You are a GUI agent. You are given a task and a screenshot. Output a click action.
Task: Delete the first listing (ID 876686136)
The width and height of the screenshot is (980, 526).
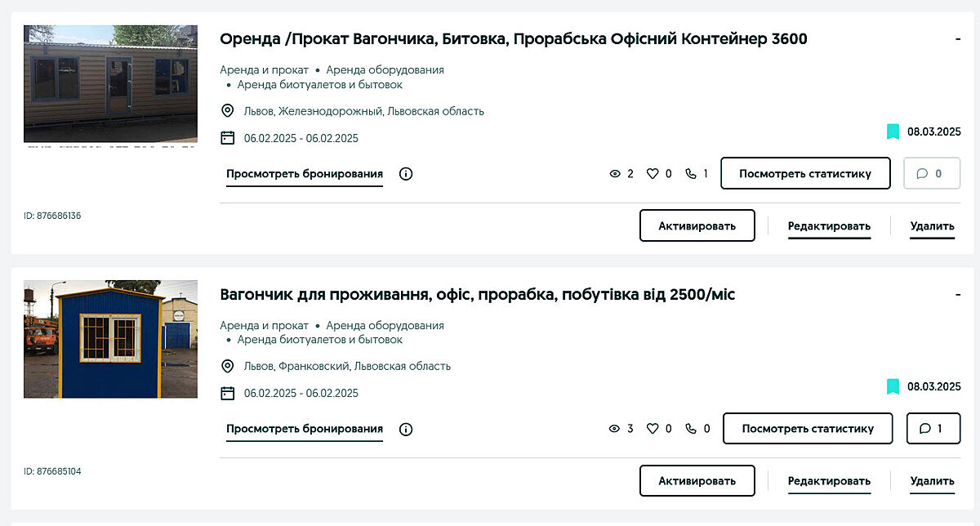932,226
